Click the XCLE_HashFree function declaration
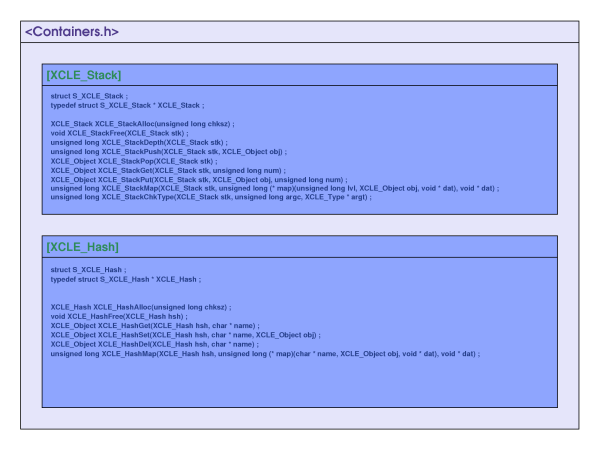The height and width of the screenshot is (450, 600). click(x=118, y=316)
